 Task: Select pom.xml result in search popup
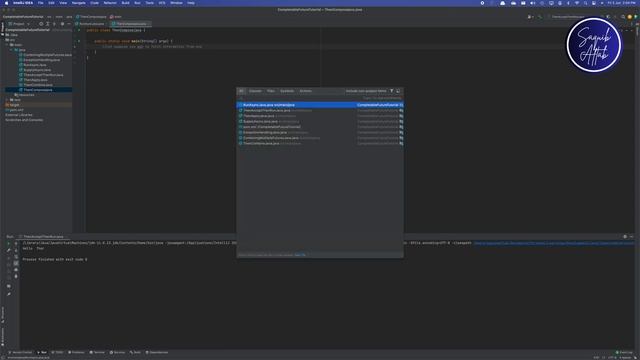click(x=320, y=127)
